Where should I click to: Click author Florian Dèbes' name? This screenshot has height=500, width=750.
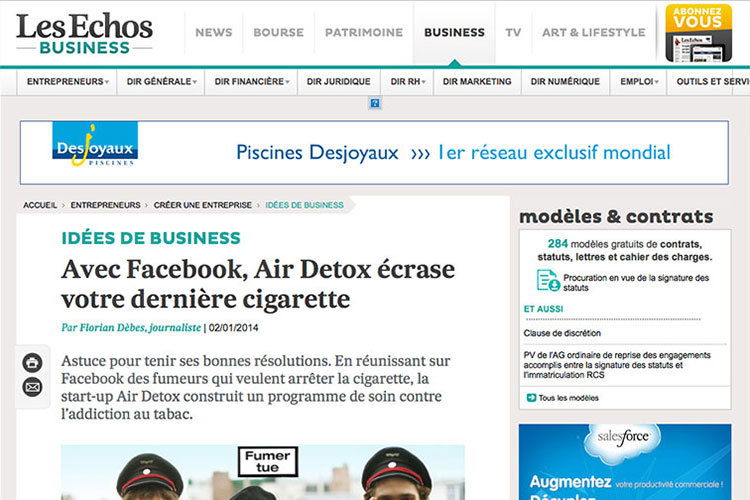pyautogui.click(x=131, y=327)
